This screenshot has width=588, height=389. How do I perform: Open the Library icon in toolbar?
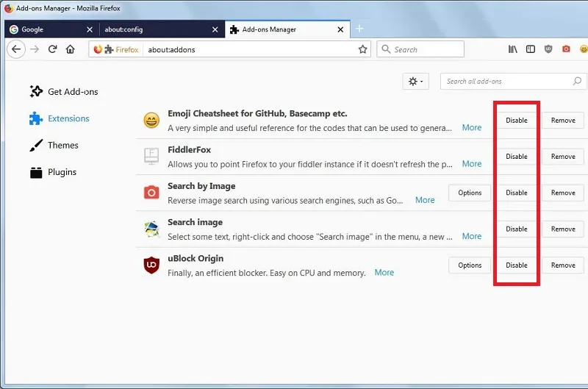(x=512, y=49)
